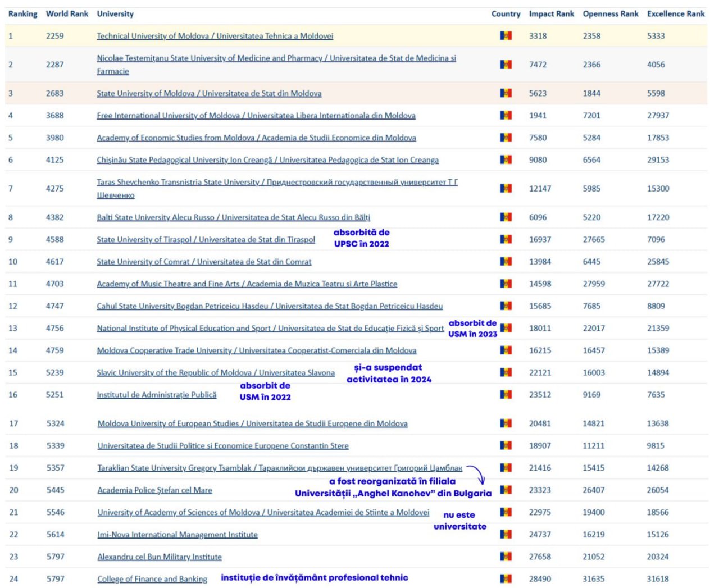
Task: Open Moldova Cooperative Trade University link
Action: point(257,350)
